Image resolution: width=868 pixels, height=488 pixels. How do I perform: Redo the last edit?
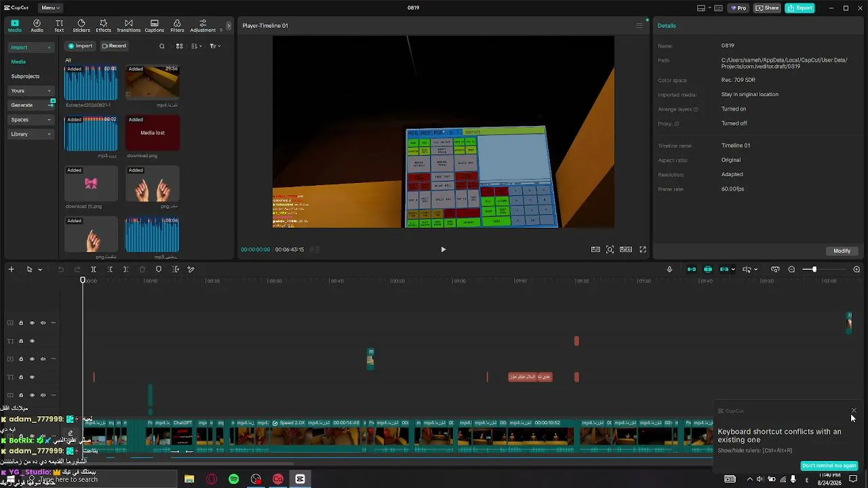[x=77, y=270]
